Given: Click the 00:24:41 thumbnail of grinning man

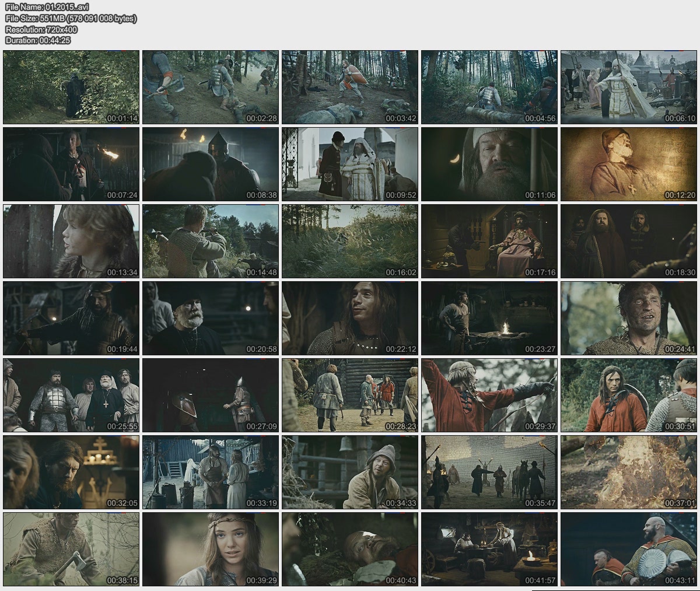Looking at the screenshot, I should pos(629,318).
